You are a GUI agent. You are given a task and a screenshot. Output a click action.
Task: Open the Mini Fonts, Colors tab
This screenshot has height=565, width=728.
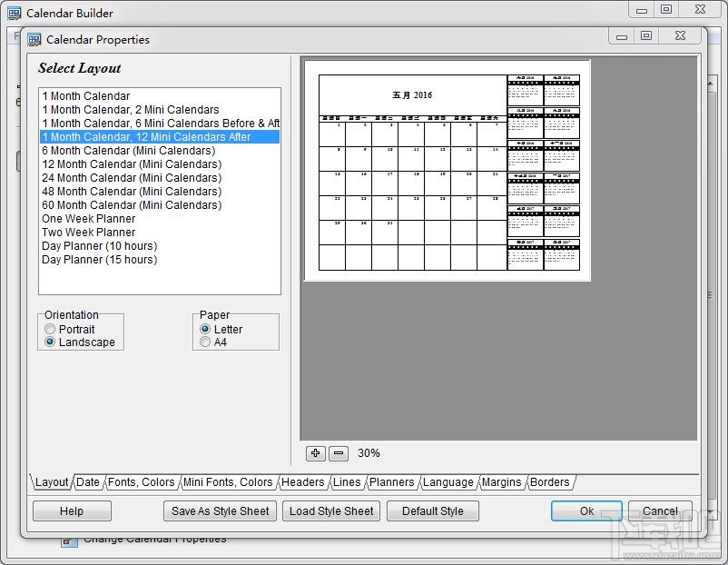click(229, 482)
